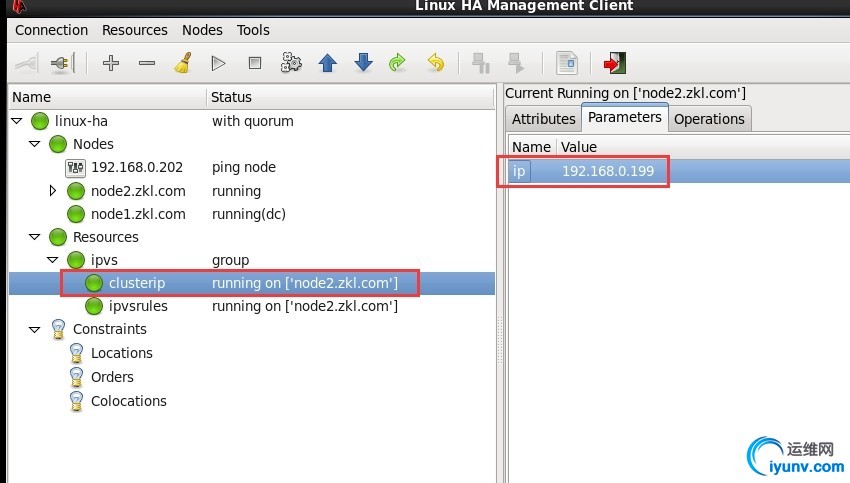This screenshot has height=483, width=850.
Task: Collapse the Resources tree branch
Action: click(35, 237)
